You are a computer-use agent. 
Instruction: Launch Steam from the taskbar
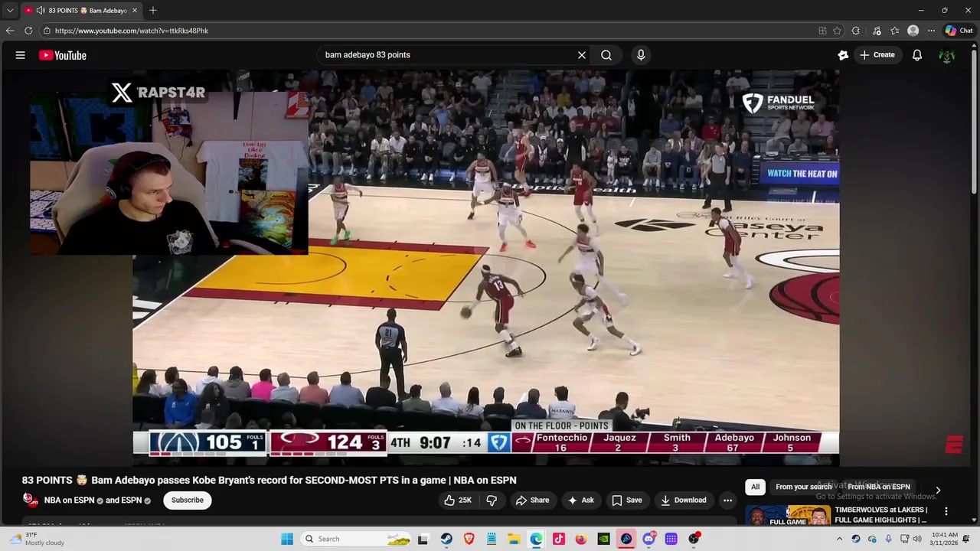[x=446, y=539]
